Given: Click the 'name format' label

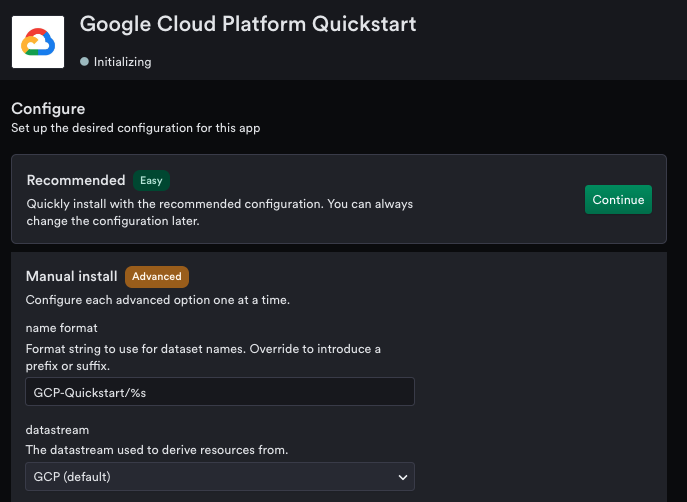Looking at the screenshot, I should [61, 328].
